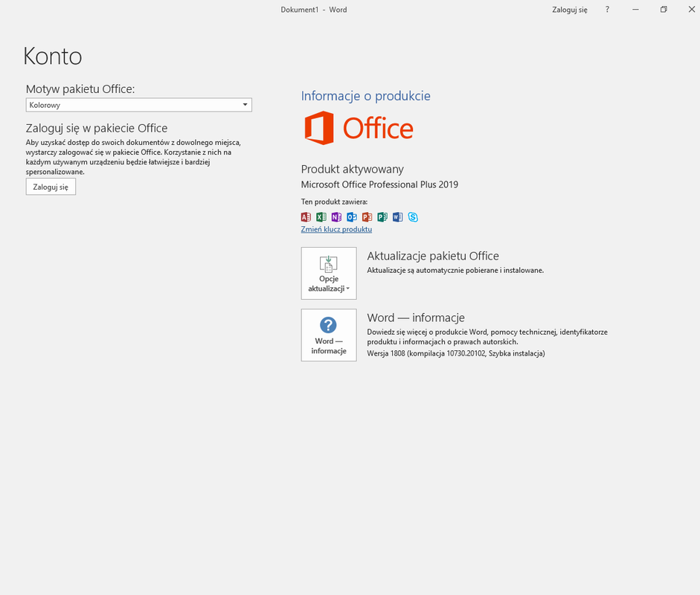Click the Word app icon in product list

pos(397,217)
